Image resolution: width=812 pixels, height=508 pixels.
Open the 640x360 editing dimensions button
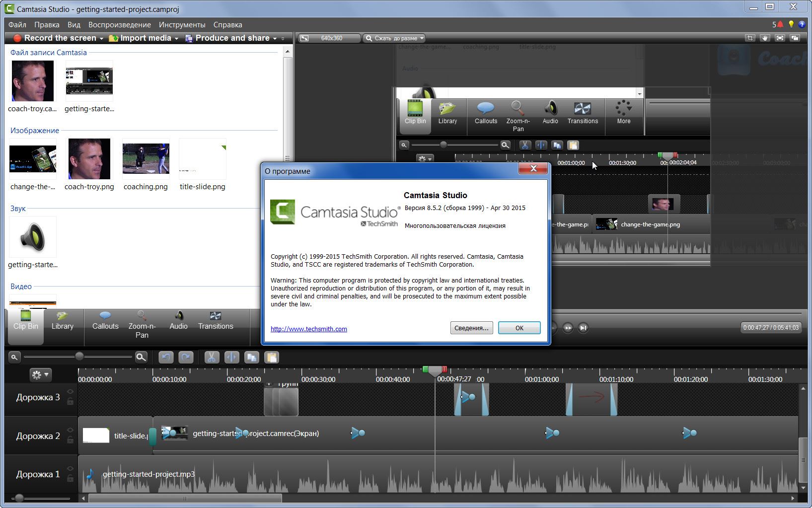point(329,38)
